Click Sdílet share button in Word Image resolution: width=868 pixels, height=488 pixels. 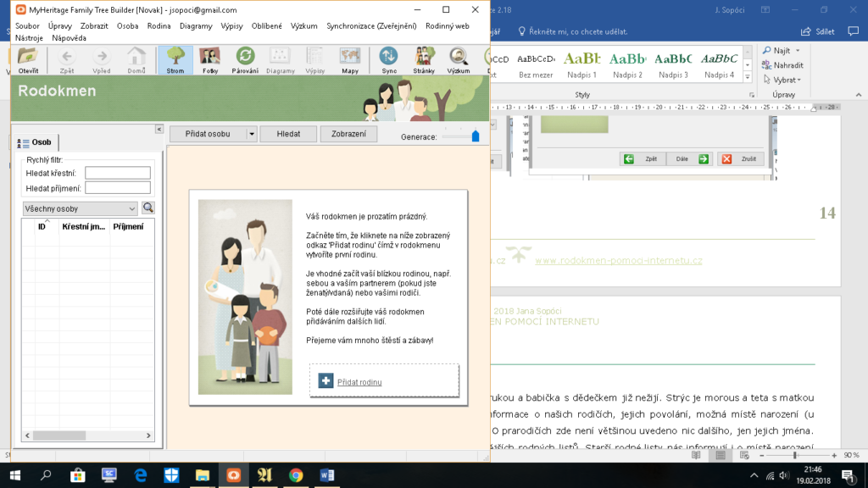tap(818, 31)
